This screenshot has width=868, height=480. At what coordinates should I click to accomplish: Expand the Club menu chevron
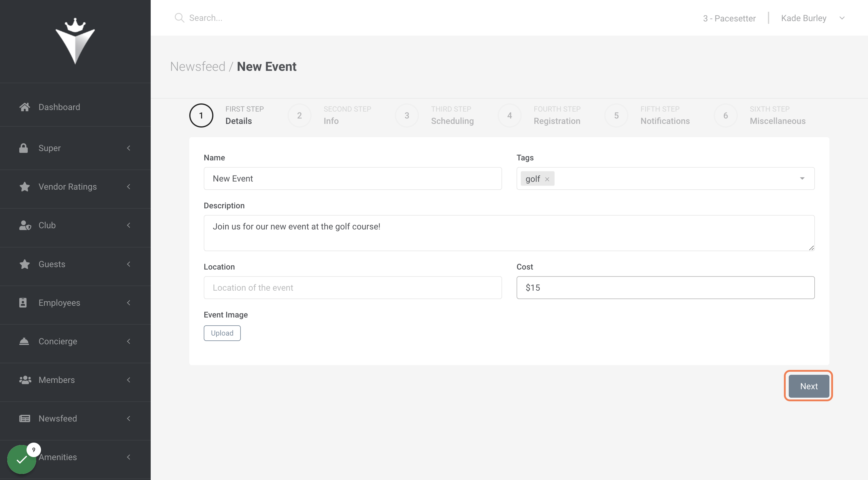point(128,225)
